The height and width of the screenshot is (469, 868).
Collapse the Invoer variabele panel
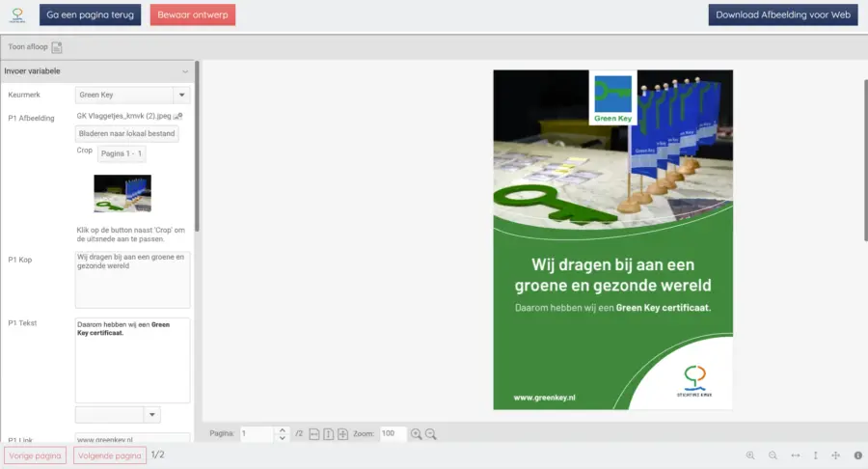pyautogui.click(x=184, y=71)
